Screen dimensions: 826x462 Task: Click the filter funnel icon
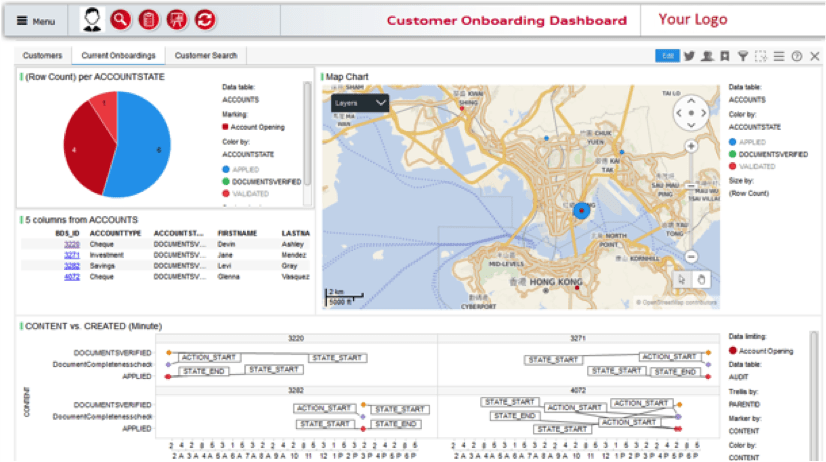click(743, 56)
